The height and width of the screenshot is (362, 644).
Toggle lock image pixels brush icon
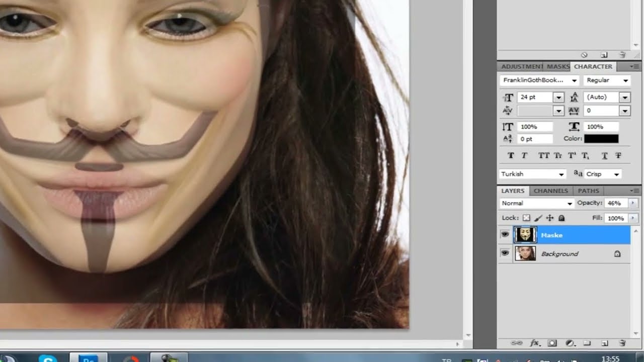tap(538, 218)
